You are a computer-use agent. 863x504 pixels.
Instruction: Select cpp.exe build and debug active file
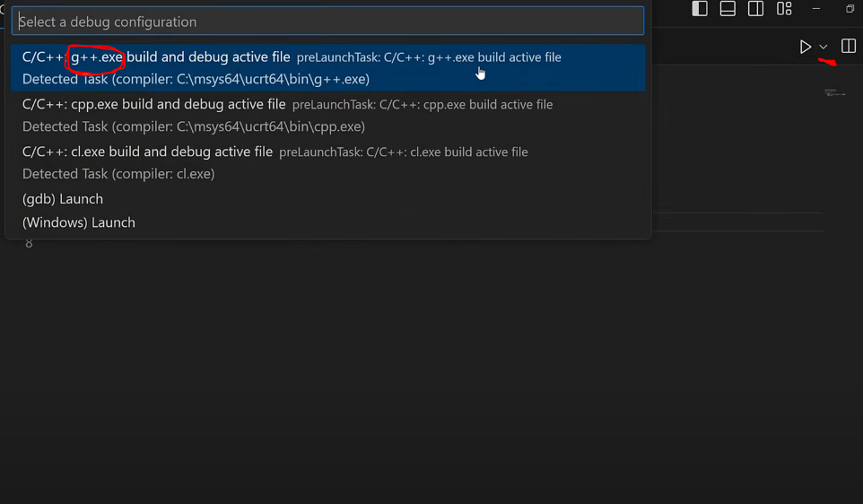coord(154,104)
